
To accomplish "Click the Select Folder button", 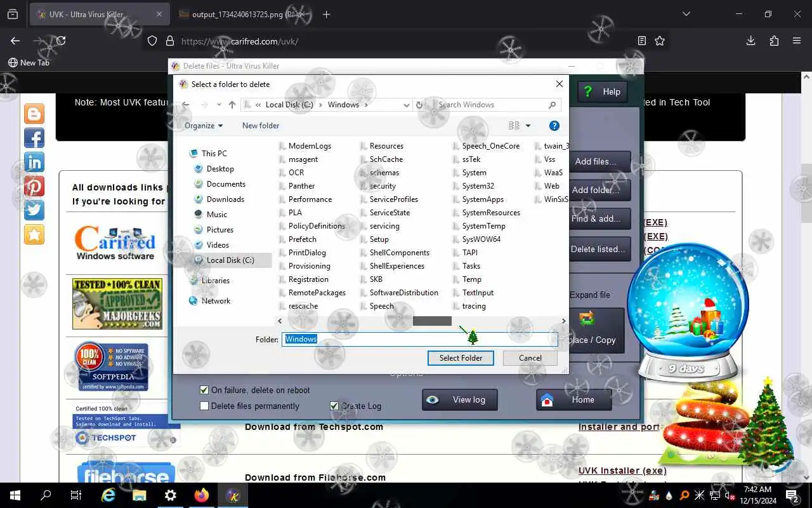I will pos(461,358).
